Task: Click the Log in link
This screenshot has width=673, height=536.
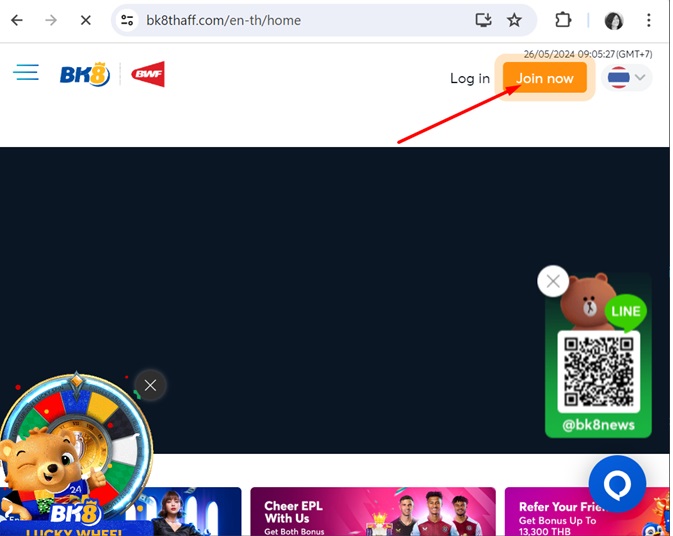Action: click(x=469, y=78)
